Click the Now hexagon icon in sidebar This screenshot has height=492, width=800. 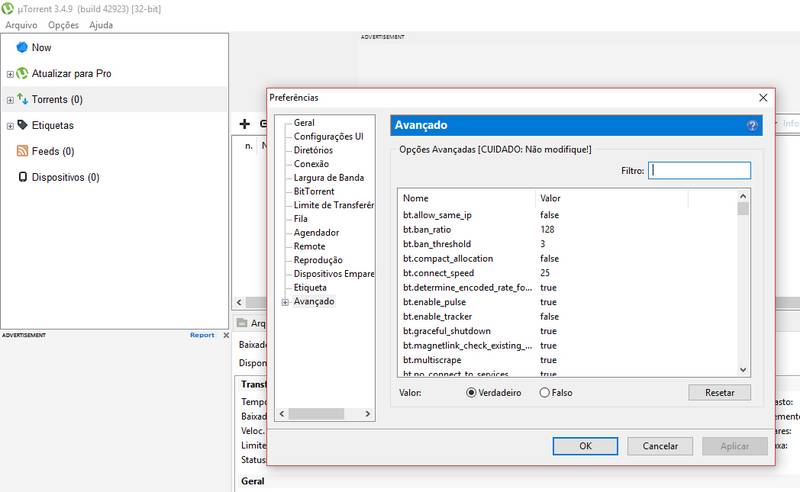pyautogui.click(x=22, y=47)
